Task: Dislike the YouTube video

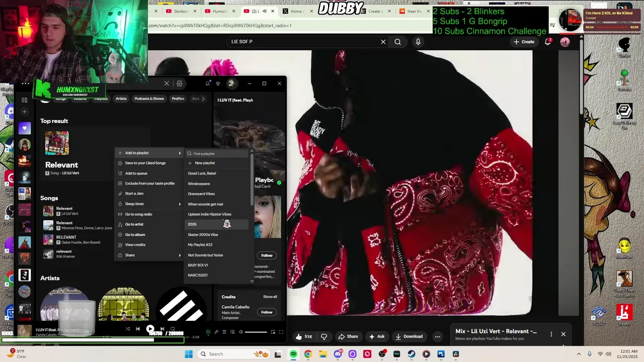Action: [x=324, y=336]
